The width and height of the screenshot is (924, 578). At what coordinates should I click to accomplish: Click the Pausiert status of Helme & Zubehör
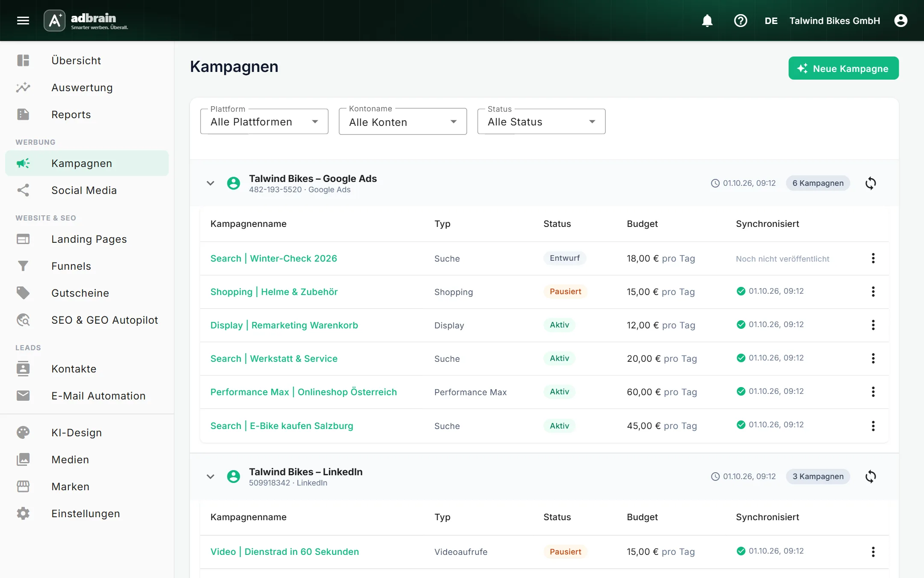coord(565,292)
